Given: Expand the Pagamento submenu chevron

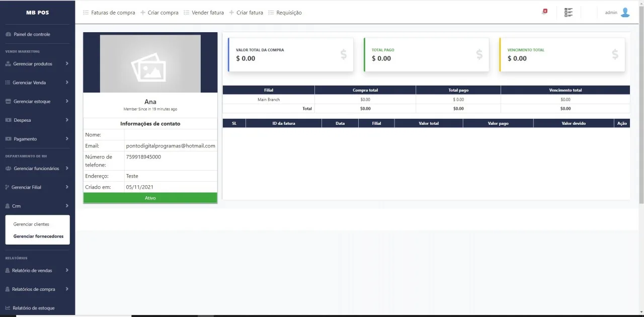Looking at the screenshot, I should coord(67,138).
